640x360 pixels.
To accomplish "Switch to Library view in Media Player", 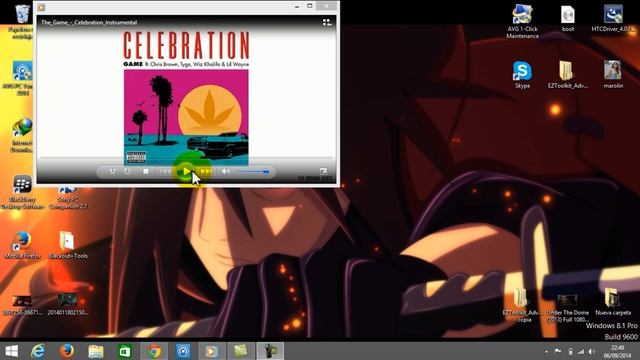I will [x=327, y=22].
